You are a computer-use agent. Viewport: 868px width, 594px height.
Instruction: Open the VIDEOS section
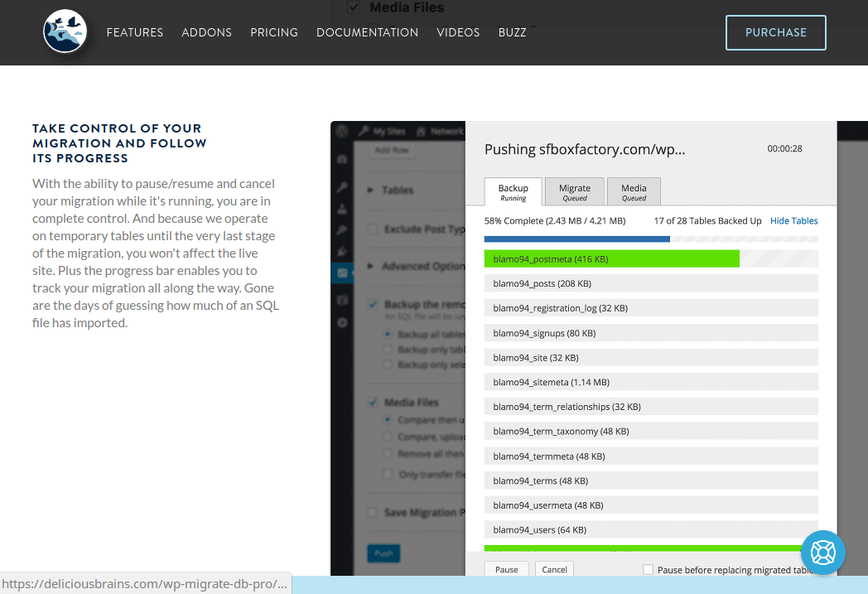[x=458, y=32]
